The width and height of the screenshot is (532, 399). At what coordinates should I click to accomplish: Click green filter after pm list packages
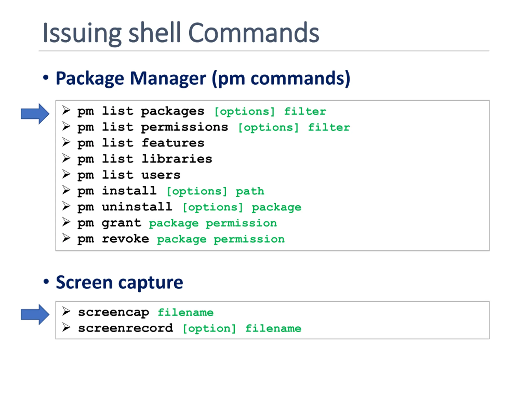tap(305, 111)
